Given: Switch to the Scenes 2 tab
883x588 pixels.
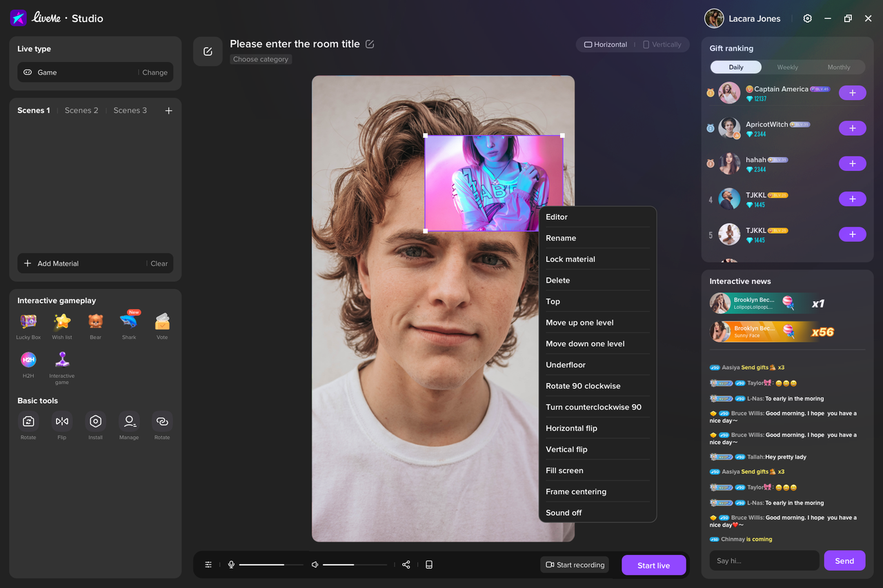Looking at the screenshot, I should pos(81,110).
